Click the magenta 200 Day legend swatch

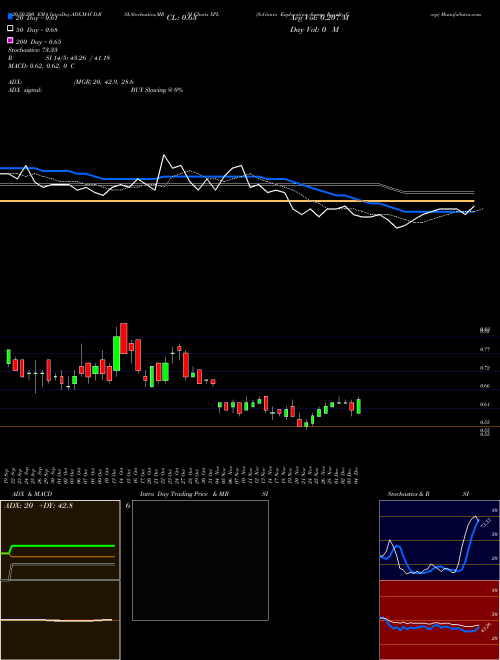pos(10,40)
